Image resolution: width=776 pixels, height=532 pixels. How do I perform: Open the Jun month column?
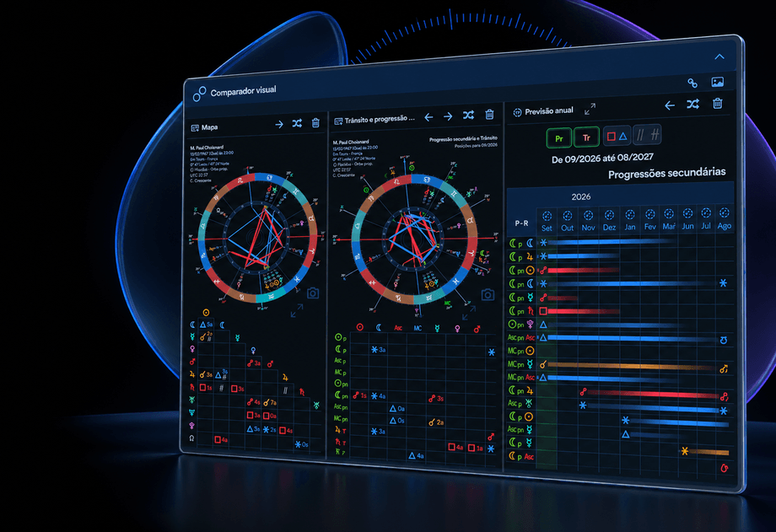688,218
